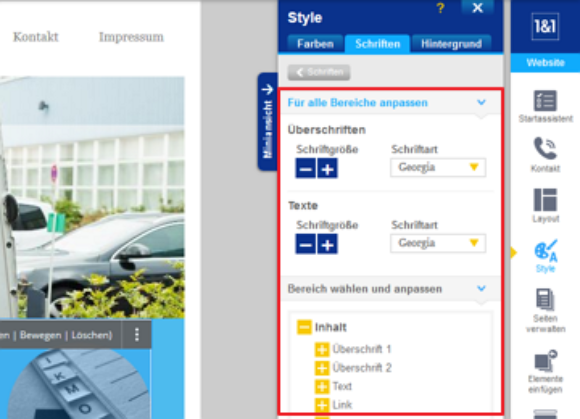Select the Text tree label
Image resolution: width=580 pixels, height=419 pixels.
pos(342,386)
